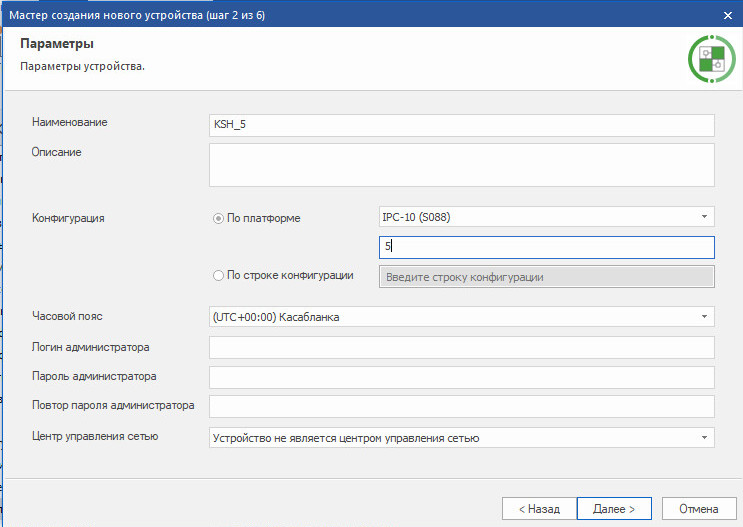The width and height of the screenshot is (743, 527).
Task: Click the "Конфигурация" label
Action: [x=68, y=217]
